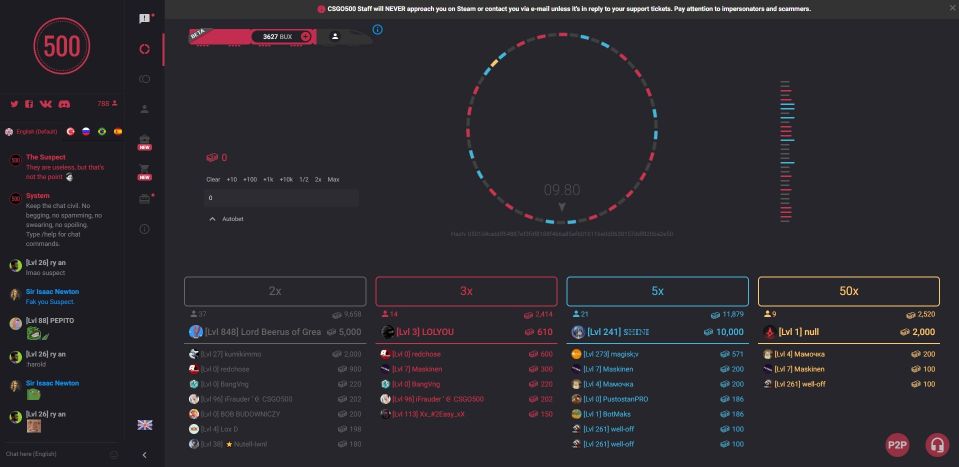959x467 pixels.
Task: Place bet on the 50x multiplier
Action: pos(848,291)
